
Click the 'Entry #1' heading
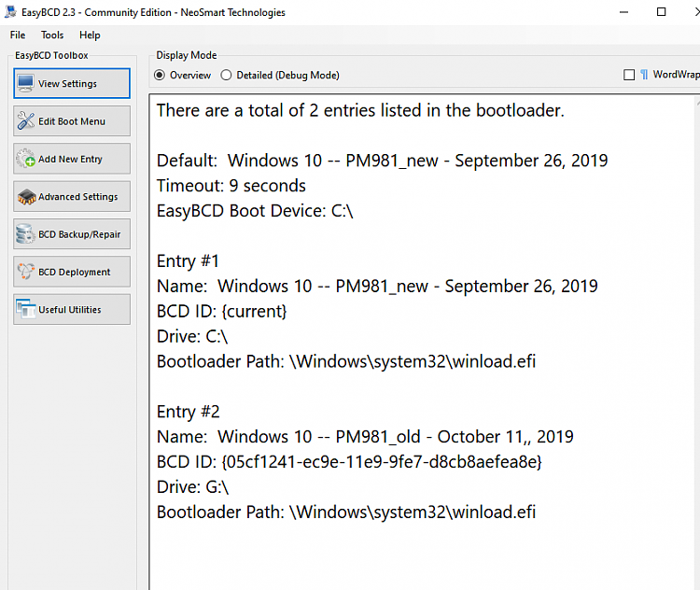point(188,261)
